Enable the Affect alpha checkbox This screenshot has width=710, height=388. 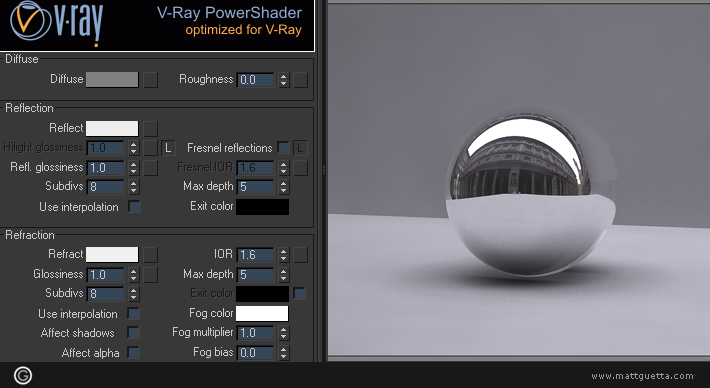[x=133, y=352]
